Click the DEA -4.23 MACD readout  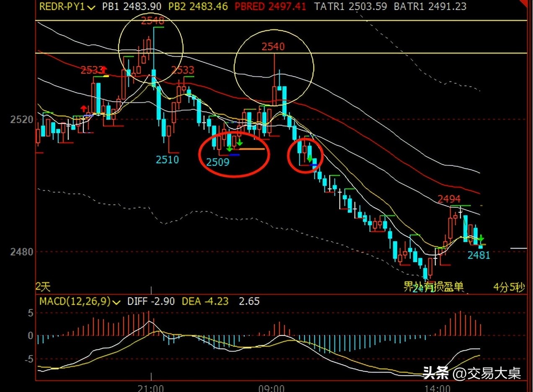[205, 301]
